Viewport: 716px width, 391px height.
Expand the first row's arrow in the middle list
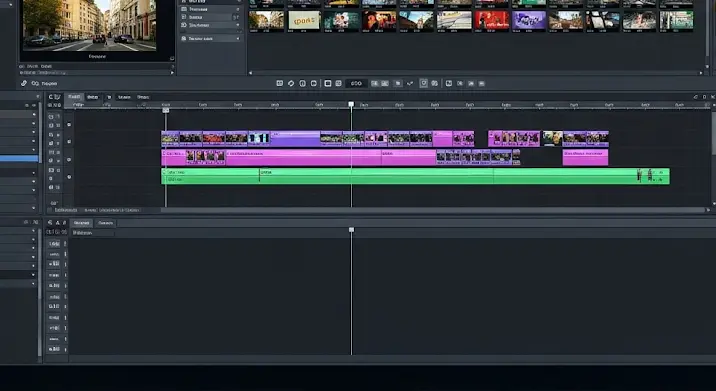coord(238,9)
